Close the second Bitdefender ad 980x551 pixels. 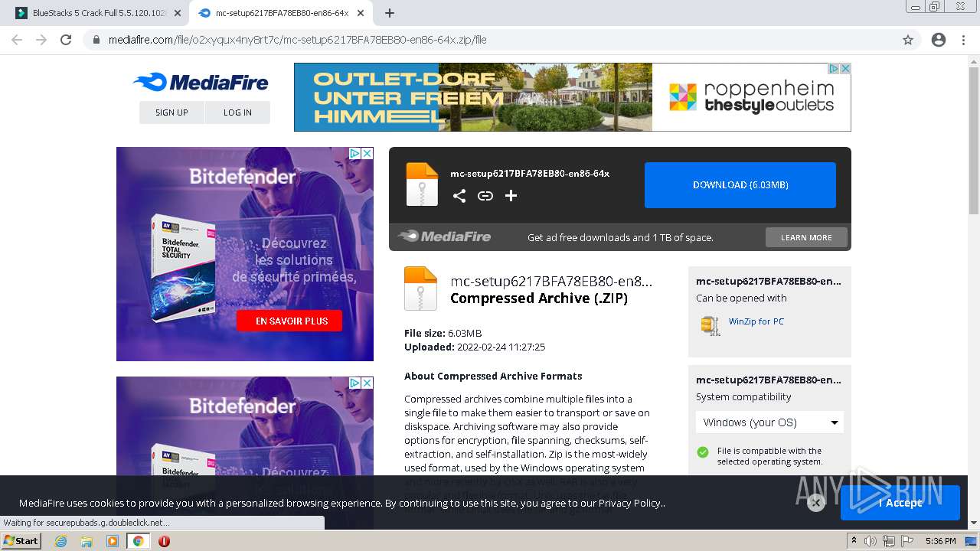(x=367, y=383)
